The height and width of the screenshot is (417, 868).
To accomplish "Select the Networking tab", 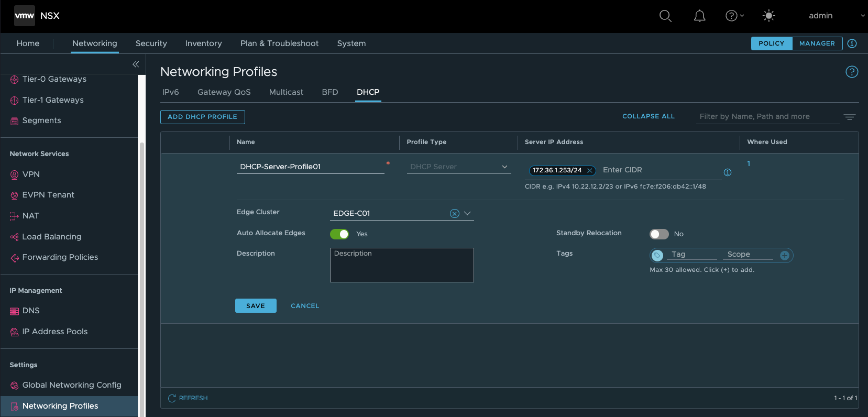I will coord(95,43).
